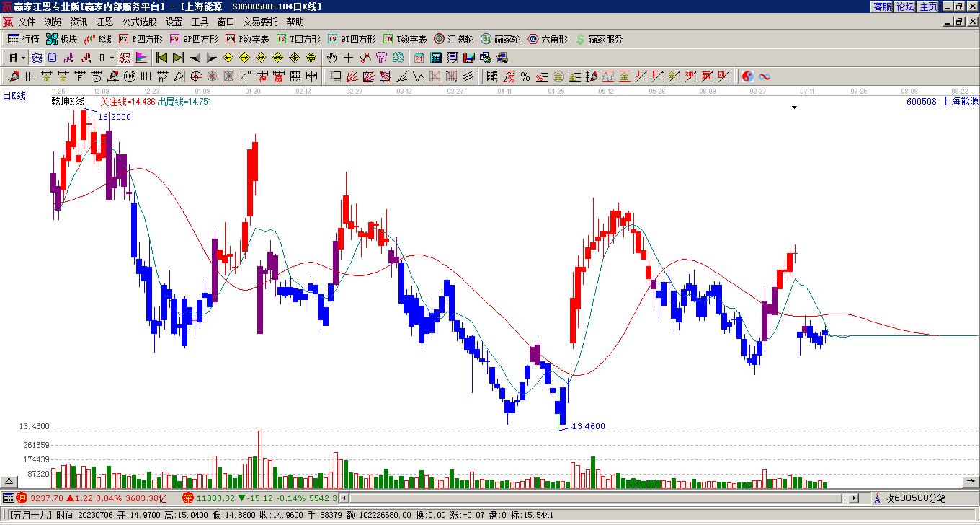980x525 pixels.
Task: Click the 日K线 label
Action: point(14,95)
